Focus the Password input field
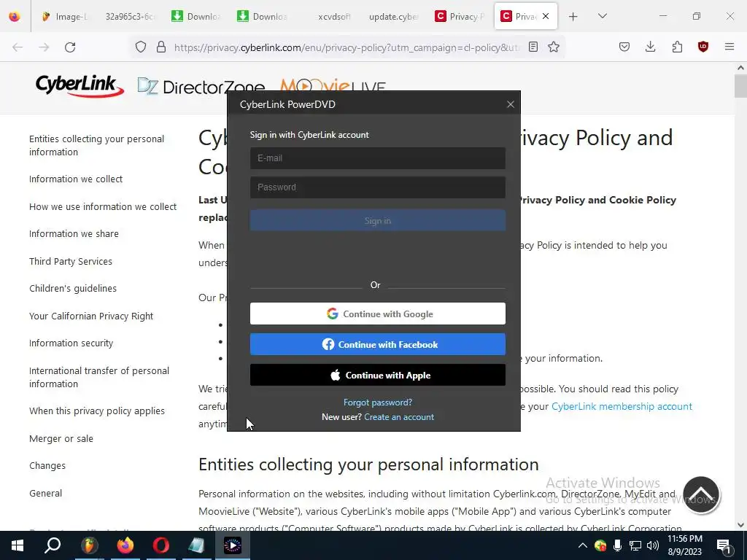 tap(377, 187)
